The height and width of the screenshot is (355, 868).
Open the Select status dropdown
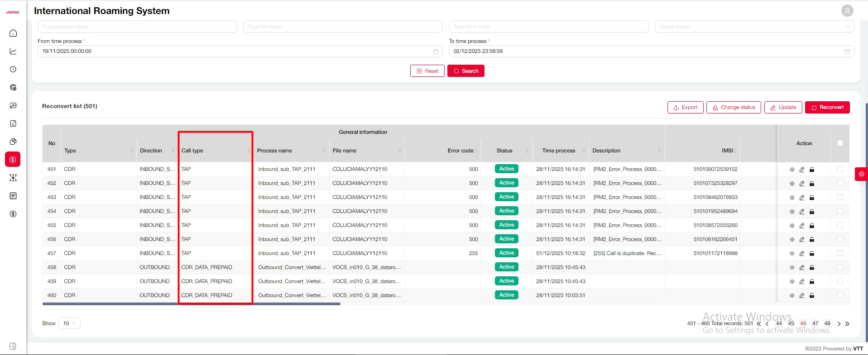754,27
